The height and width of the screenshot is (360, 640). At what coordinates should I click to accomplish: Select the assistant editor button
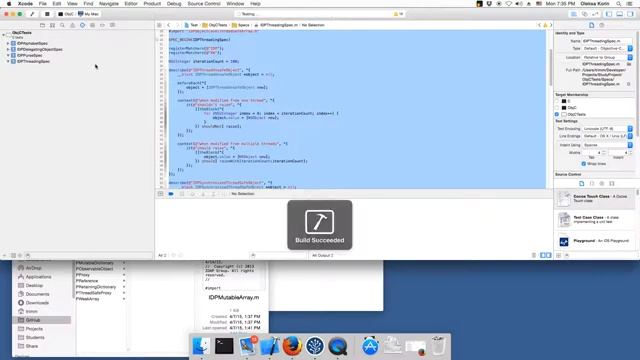(x=584, y=14)
